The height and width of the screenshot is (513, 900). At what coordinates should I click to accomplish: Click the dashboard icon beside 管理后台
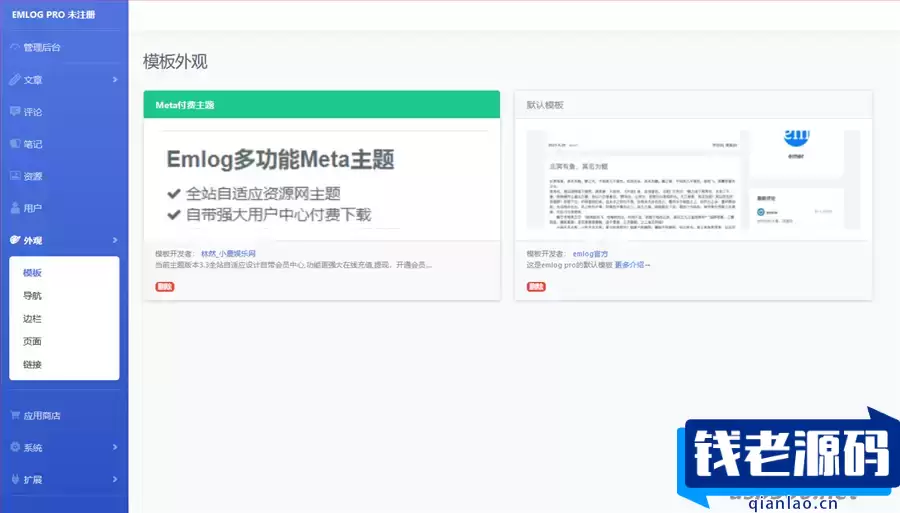point(15,47)
